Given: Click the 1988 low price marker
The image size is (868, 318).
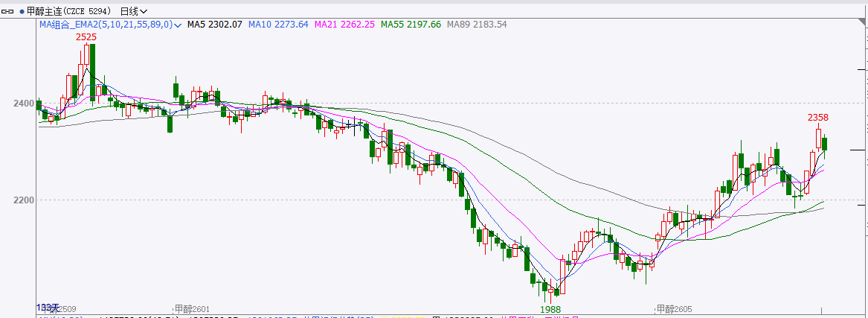Looking at the screenshot, I should click(550, 308).
